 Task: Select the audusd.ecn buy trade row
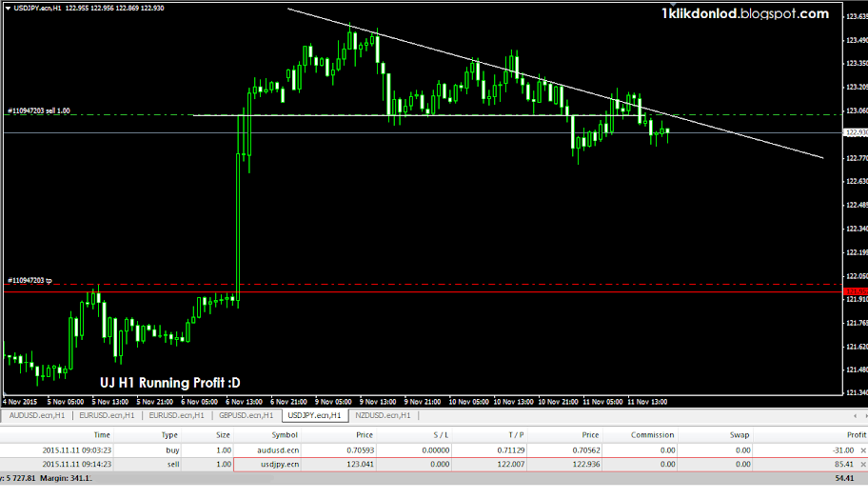[x=286, y=449]
